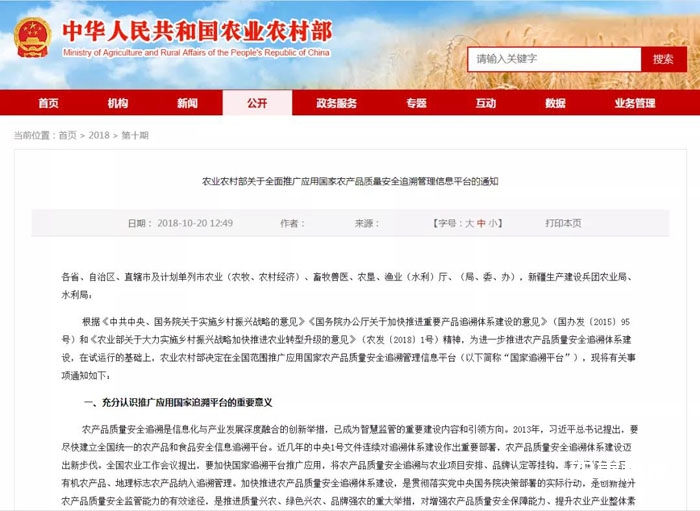Set font size to 大
700x511 pixels.
pos(469,223)
